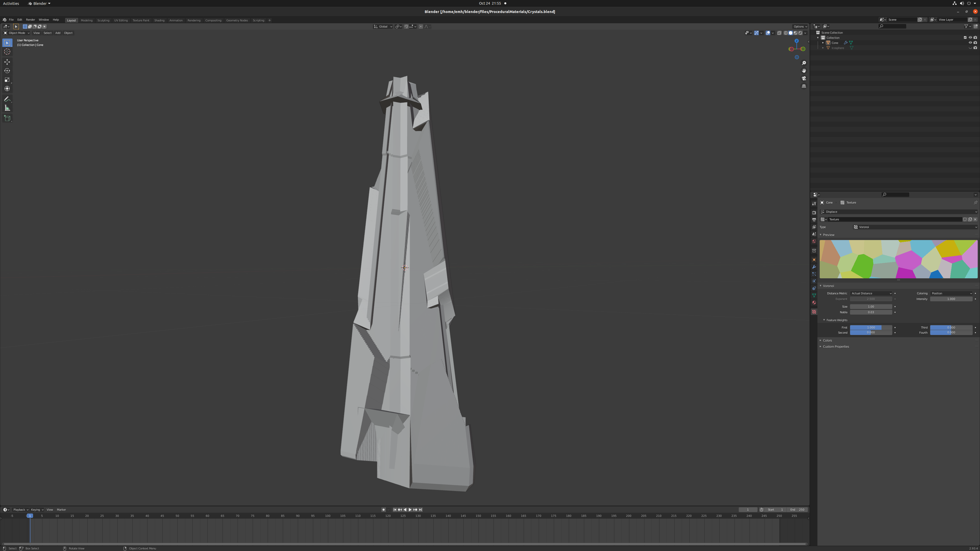The width and height of the screenshot is (980, 551).
Task: Switch to the Shading workspace tab
Action: (x=159, y=20)
